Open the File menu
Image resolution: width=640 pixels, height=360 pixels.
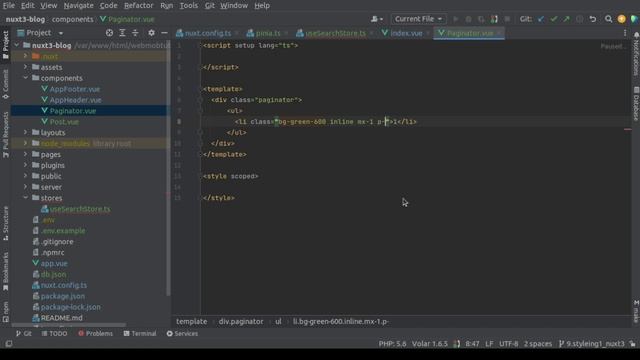(x=9, y=6)
